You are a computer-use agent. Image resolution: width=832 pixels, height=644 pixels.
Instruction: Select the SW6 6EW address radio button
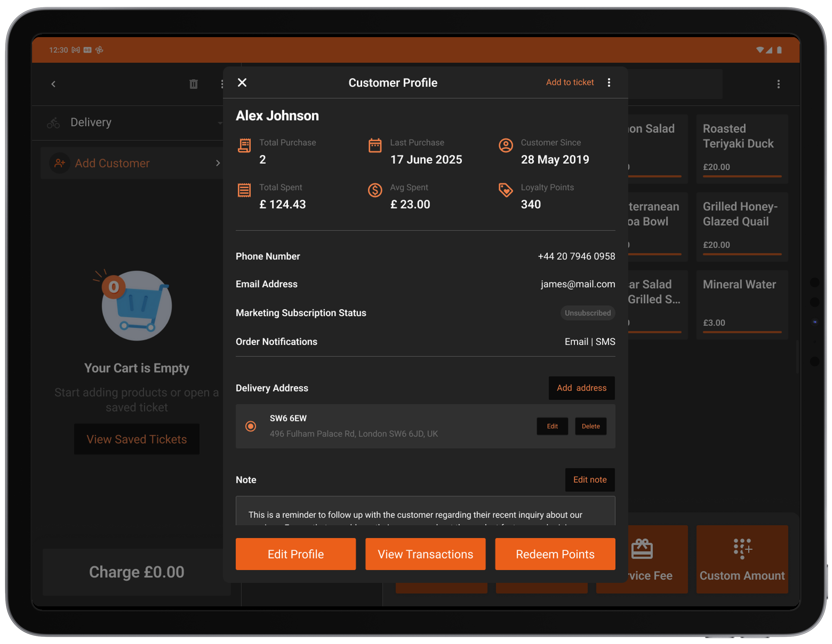[x=251, y=426]
